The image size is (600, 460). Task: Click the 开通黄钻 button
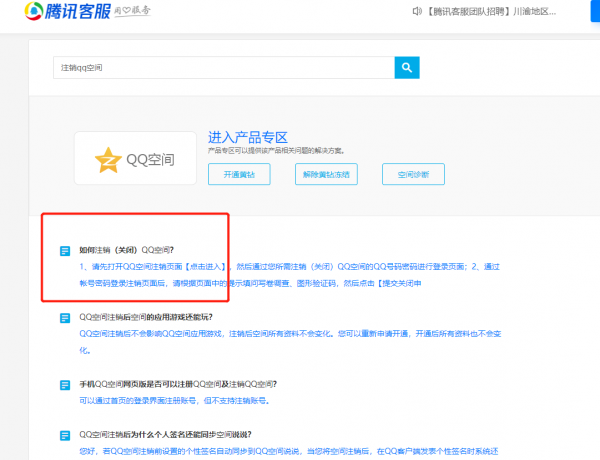pyautogui.click(x=239, y=175)
